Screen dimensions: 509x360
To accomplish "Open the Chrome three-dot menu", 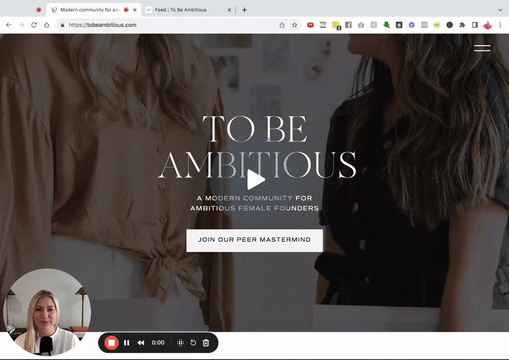I will (500, 25).
